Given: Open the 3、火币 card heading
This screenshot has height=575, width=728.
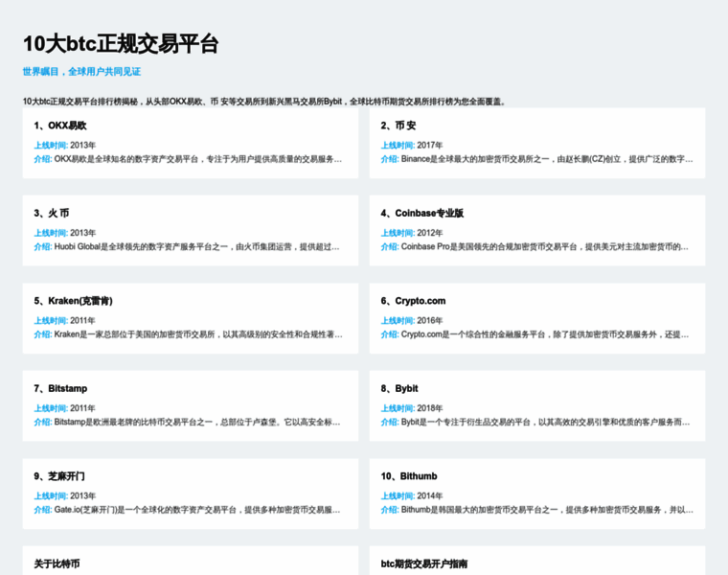Looking at the screenshot, I should pyautogui.click(x=51, y=213).
